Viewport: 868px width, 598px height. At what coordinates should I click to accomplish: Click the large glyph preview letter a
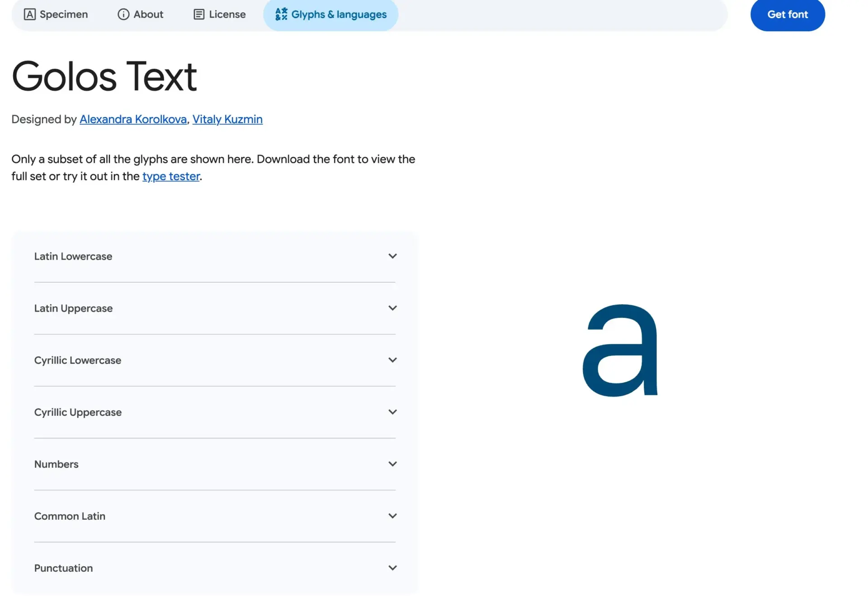620,351
